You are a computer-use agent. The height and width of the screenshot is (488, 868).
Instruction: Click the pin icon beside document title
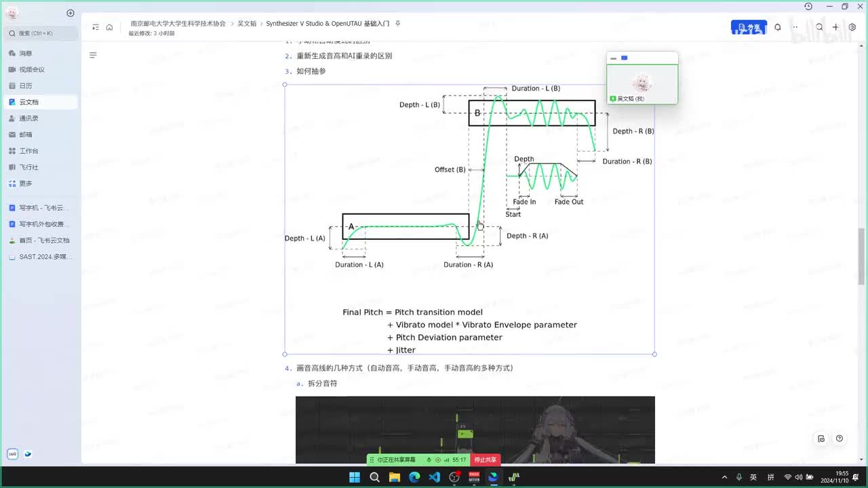click(x=398, y=23)
